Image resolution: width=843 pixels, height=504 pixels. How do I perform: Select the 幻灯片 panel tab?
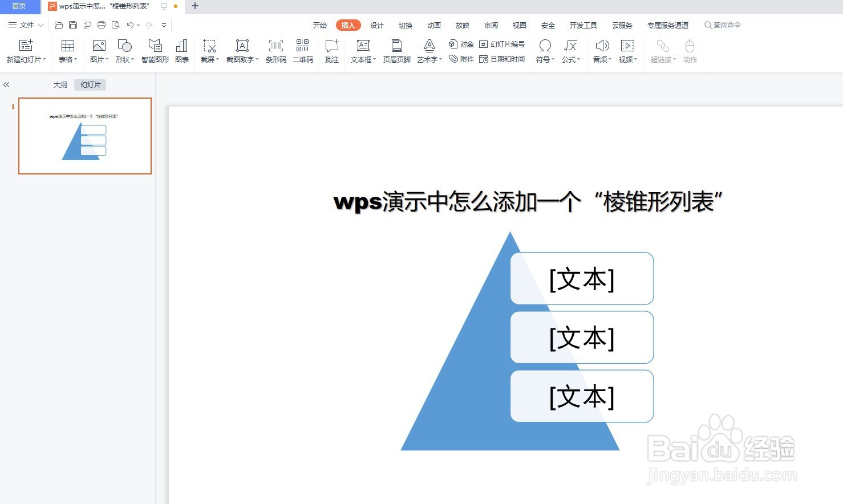(x=90, y=85)
